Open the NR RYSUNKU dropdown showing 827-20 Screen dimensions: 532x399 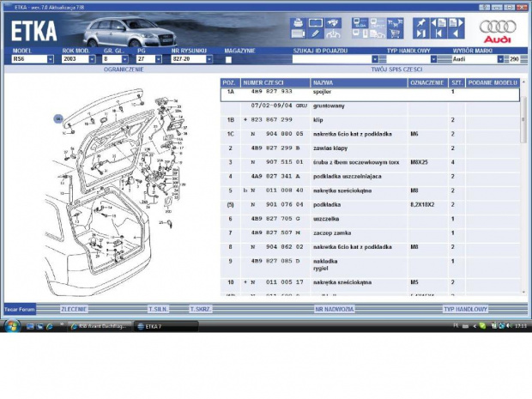pos(209,59)
